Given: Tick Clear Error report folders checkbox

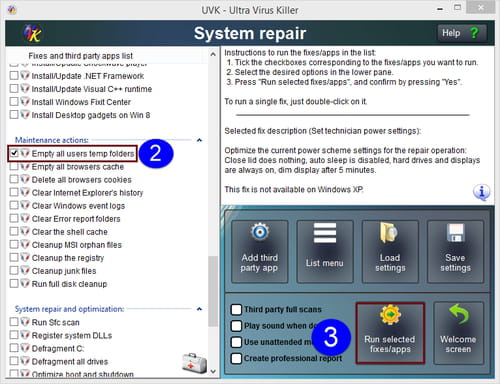Looking at the screenshot, I should tap(14, 218).
